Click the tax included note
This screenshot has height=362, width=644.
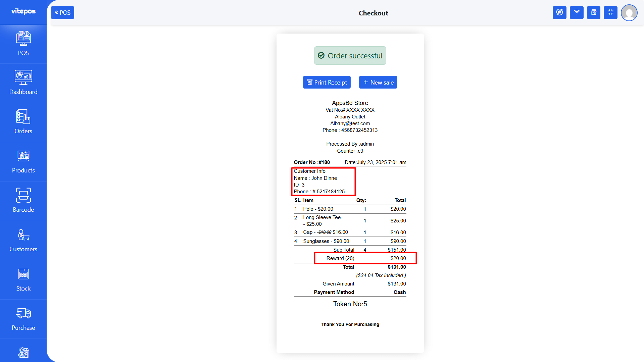tap(381, 275)
